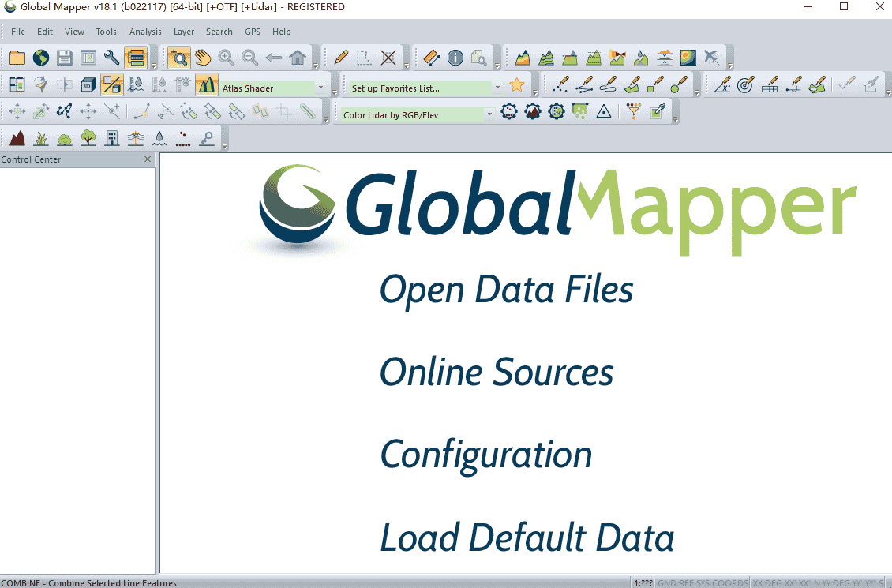The width and height of the screenshot is (892, 588).
Task: Select the Feature Info tool
Action: 455,58
